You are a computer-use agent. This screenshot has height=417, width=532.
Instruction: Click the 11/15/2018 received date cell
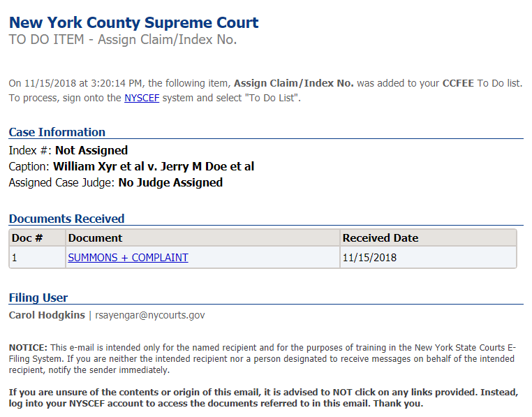[x=369, y=257]
